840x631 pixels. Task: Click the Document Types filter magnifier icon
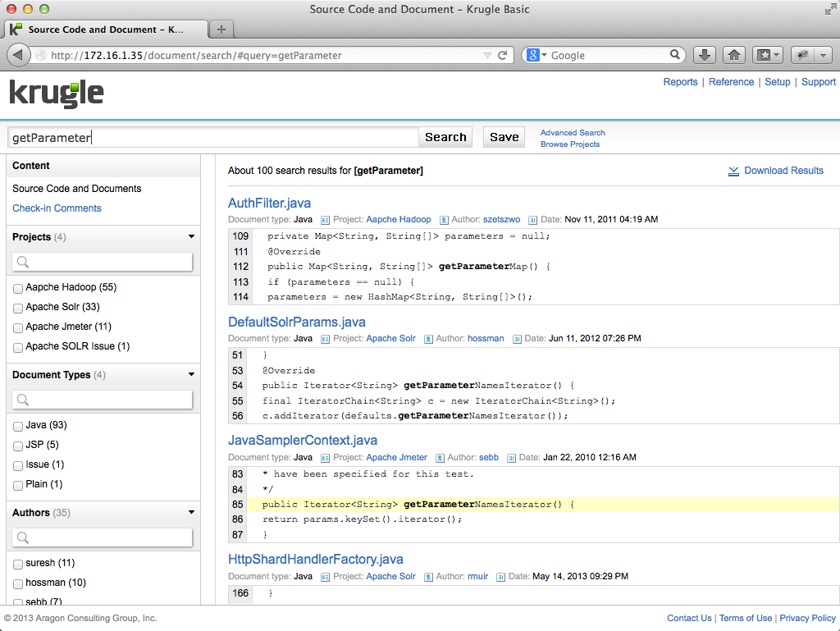pos(22,400)
